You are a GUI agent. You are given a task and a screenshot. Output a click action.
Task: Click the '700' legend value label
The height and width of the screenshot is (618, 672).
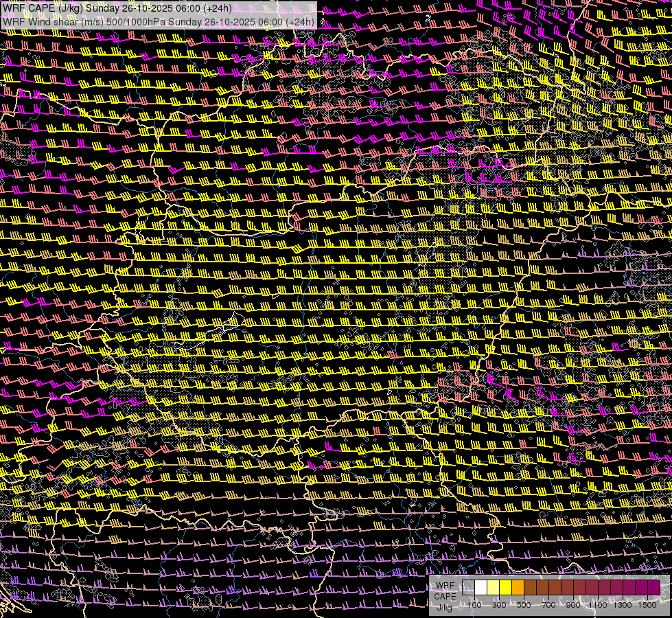coord(548,605)
